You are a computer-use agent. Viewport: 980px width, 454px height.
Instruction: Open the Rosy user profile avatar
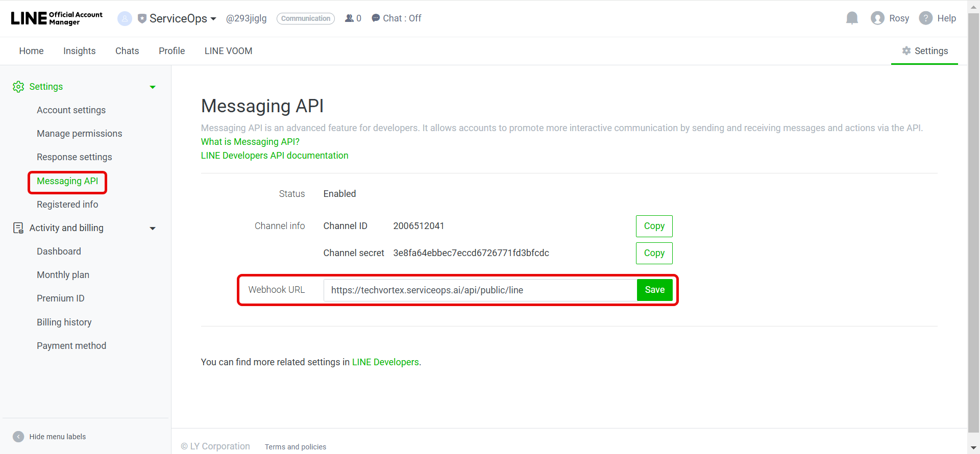pyautogui.click(x=877, y=18)
